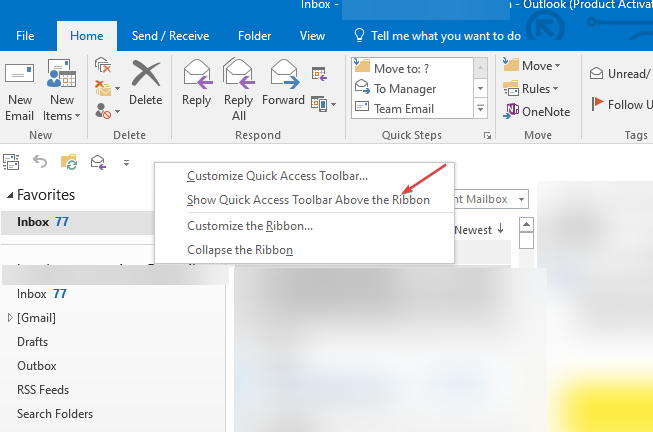Open Search Folders
Image resolution: width=653 pixels, height=432 pixels.
click(55, 414)
